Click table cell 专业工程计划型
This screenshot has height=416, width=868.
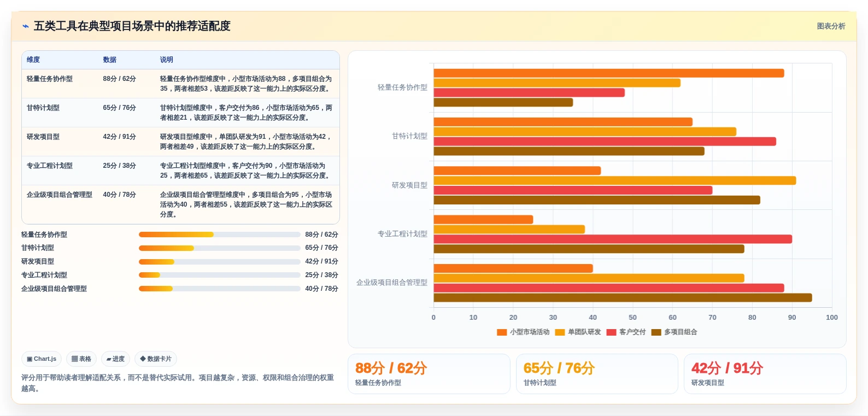pyautogui.click(x=50, y=166)
